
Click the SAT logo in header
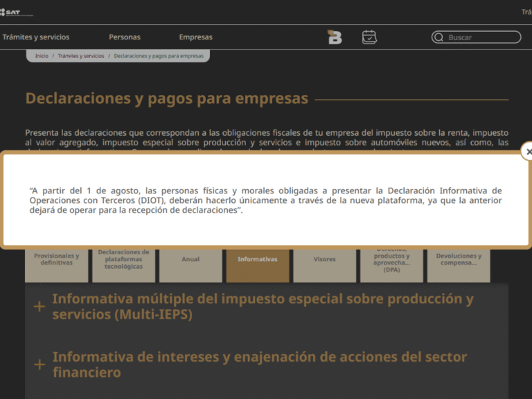click(17, 12)
